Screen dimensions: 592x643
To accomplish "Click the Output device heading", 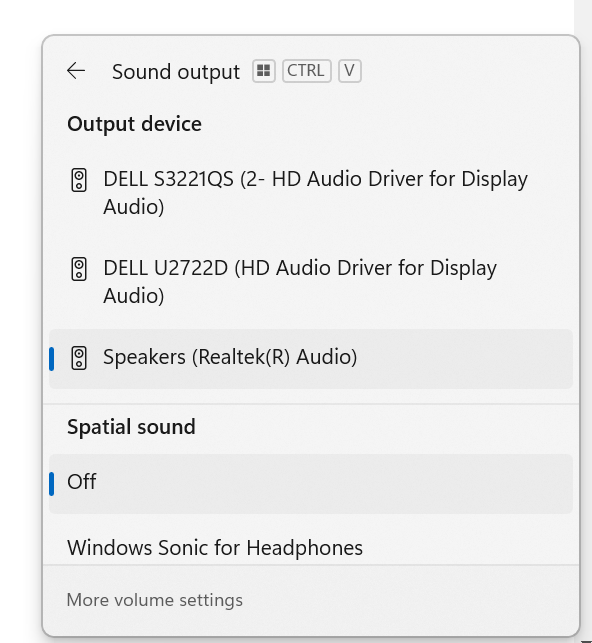I will point(134,124).
